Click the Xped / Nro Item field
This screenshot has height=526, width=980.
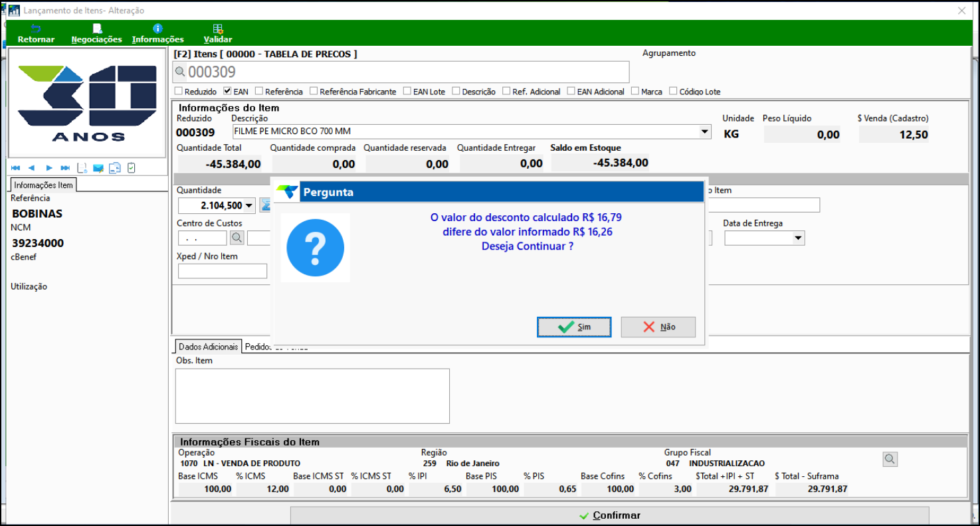pos(223,271)
